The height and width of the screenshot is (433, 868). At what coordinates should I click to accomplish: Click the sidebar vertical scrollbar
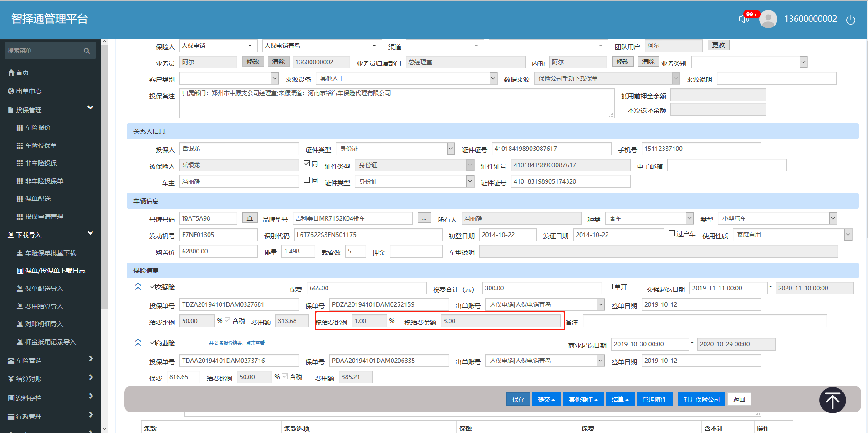[104, 182]
